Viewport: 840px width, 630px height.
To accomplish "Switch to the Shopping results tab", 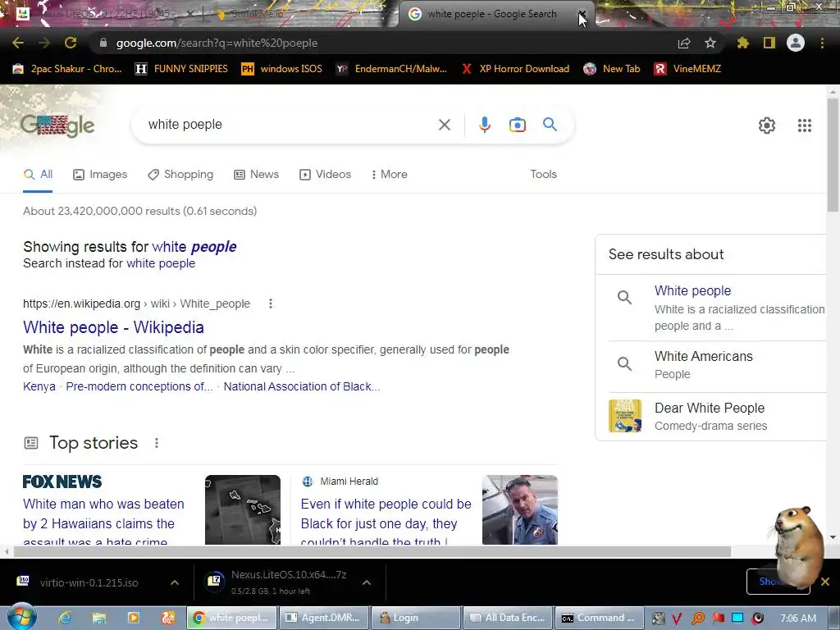I will [180, 175].
